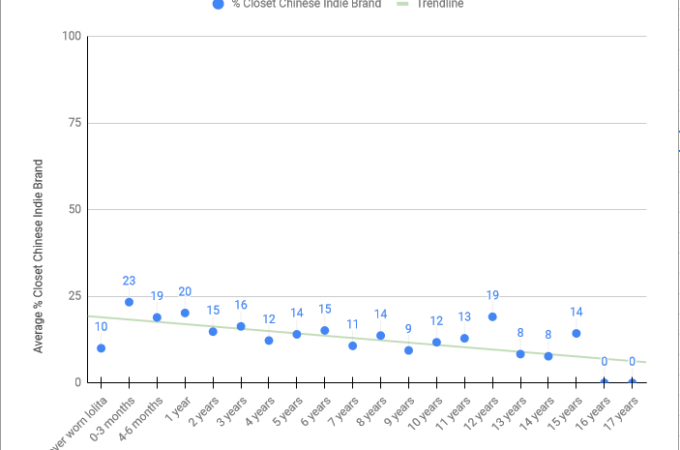This screenshot has height=450, width=680.
Task: Click the 50 tick label on the y-axis
Action: 74,210
